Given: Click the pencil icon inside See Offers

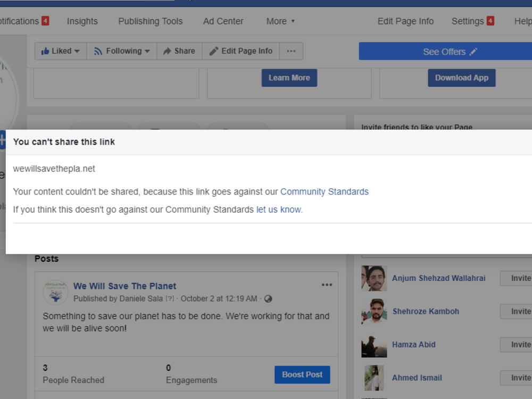Looking at the screenshot, I should [x=473, y=51].
